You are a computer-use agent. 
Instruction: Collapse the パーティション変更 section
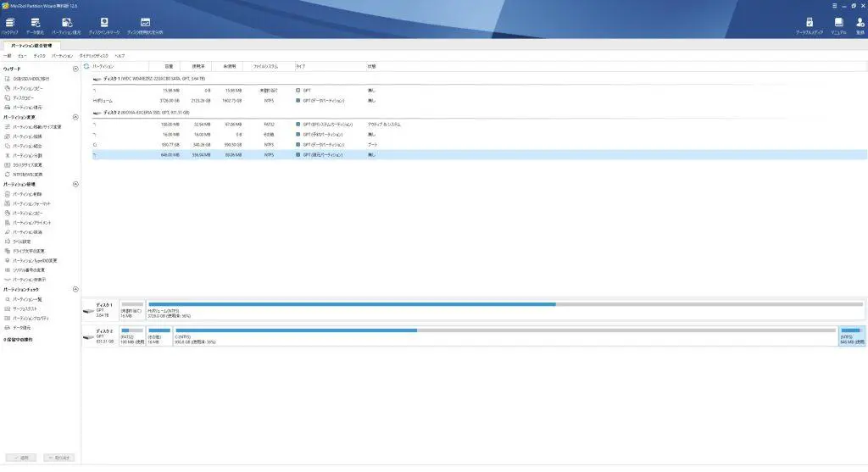pos(75,117)
